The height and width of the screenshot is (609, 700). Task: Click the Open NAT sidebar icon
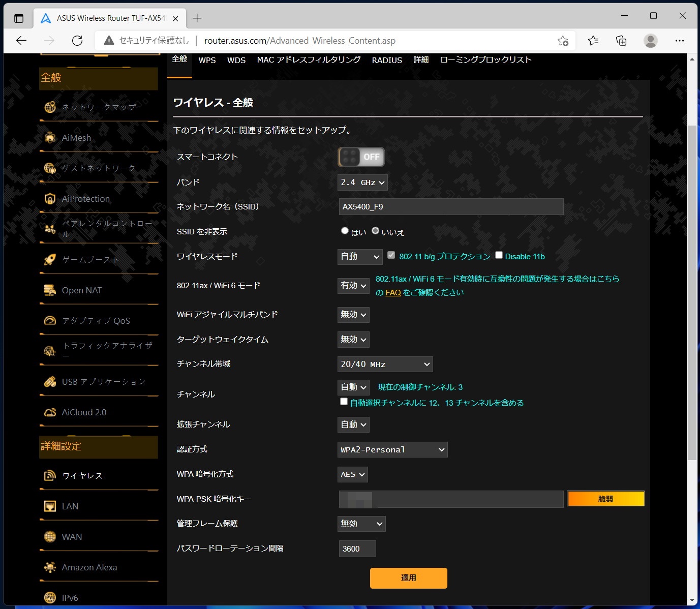pos(50,290)
